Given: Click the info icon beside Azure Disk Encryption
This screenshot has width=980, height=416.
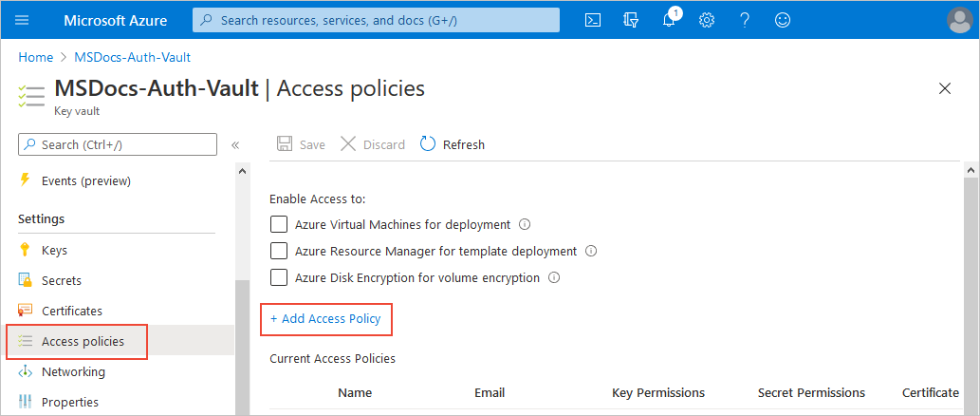Looking at the screenshot, I should tap(555, 278).
